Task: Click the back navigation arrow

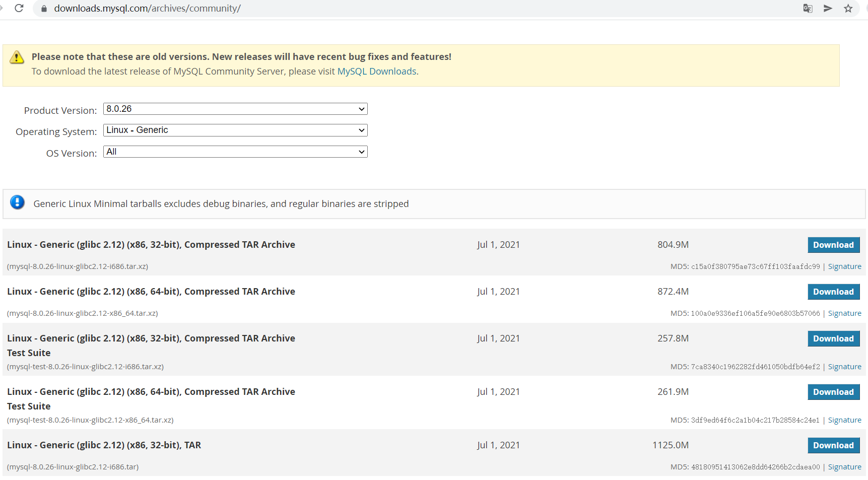Action: pos(2,9)
